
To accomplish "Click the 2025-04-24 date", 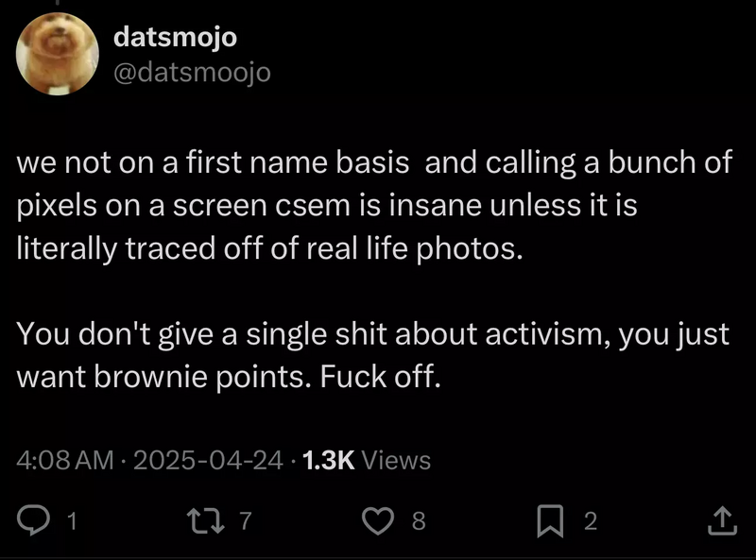I will [x=208, y=460].
